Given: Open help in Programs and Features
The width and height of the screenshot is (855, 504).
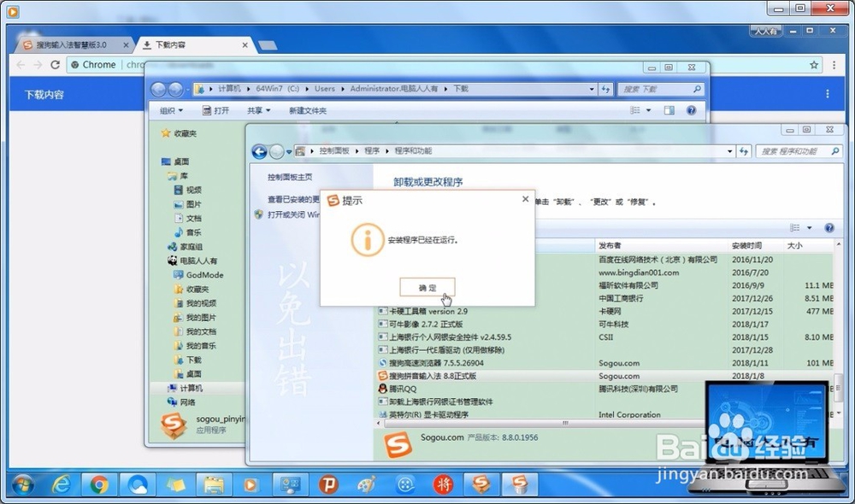Looking at the screenshot, I should pos(828,228).
